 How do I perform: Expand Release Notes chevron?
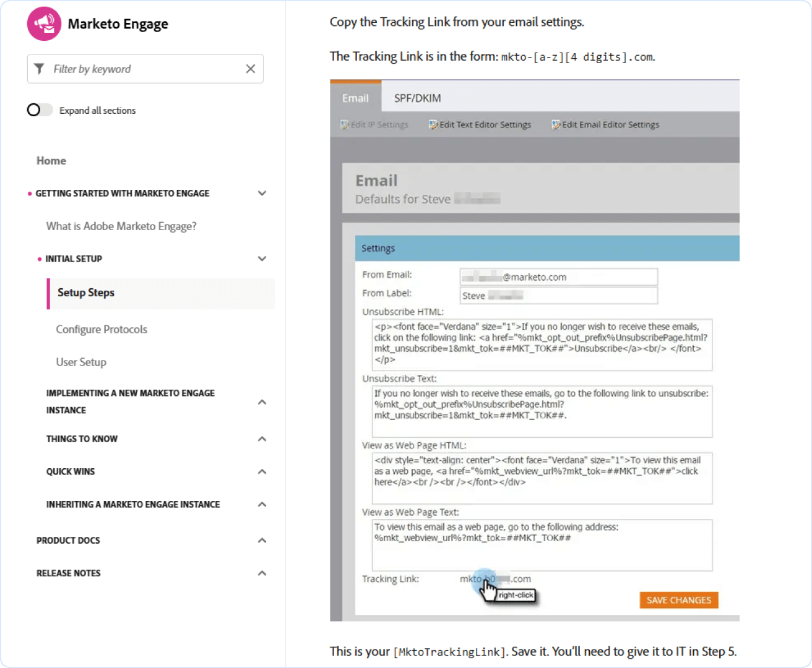tap(262, 573)
